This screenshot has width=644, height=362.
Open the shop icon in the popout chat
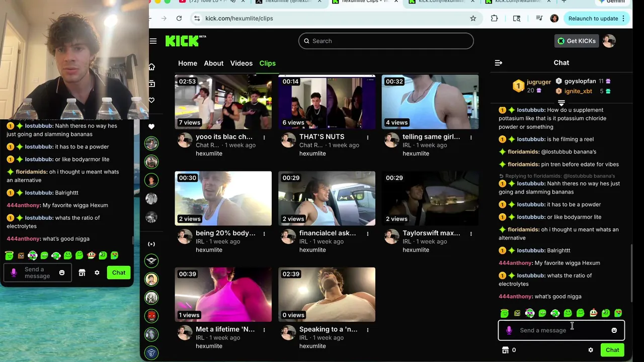82,273
